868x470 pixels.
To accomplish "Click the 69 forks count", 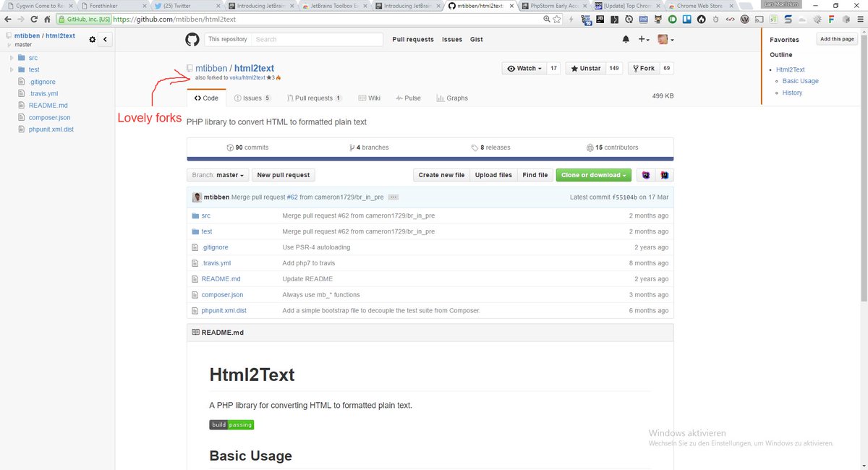I will pos(666,68).
